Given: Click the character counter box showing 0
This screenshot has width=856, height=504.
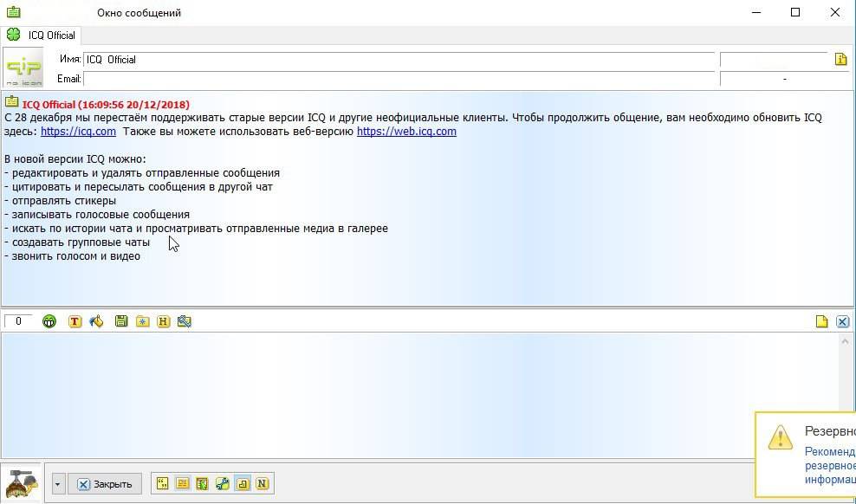Looking at the screenshot, I should (x=18, y=321).
